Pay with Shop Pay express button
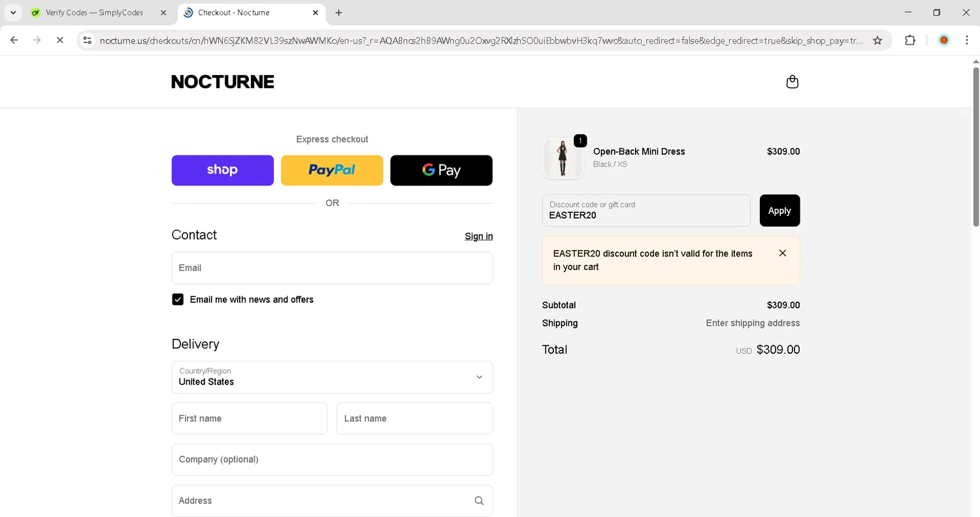 (223, 170)
